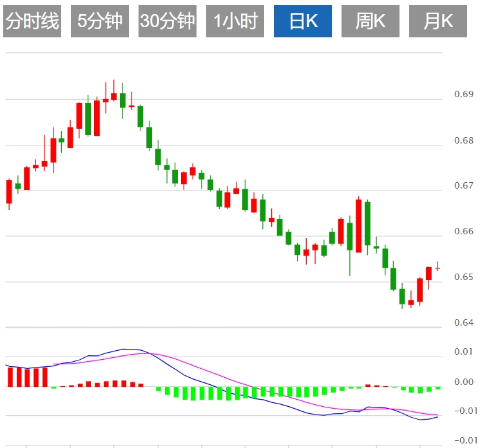This screenshot has height=448, width=491.
Task: Click the 0.64 price axis label
Action: pyautogui.click(x=464, y=322)
